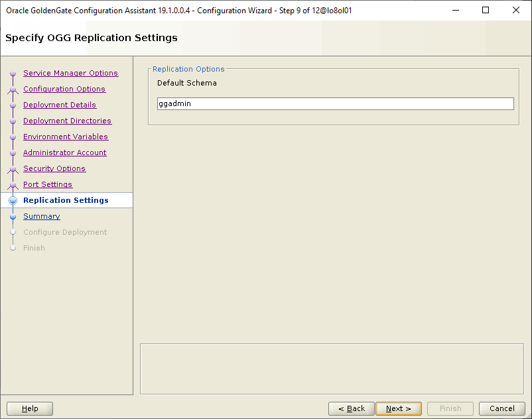Click the Environment Variables step bullet icon

13,137
